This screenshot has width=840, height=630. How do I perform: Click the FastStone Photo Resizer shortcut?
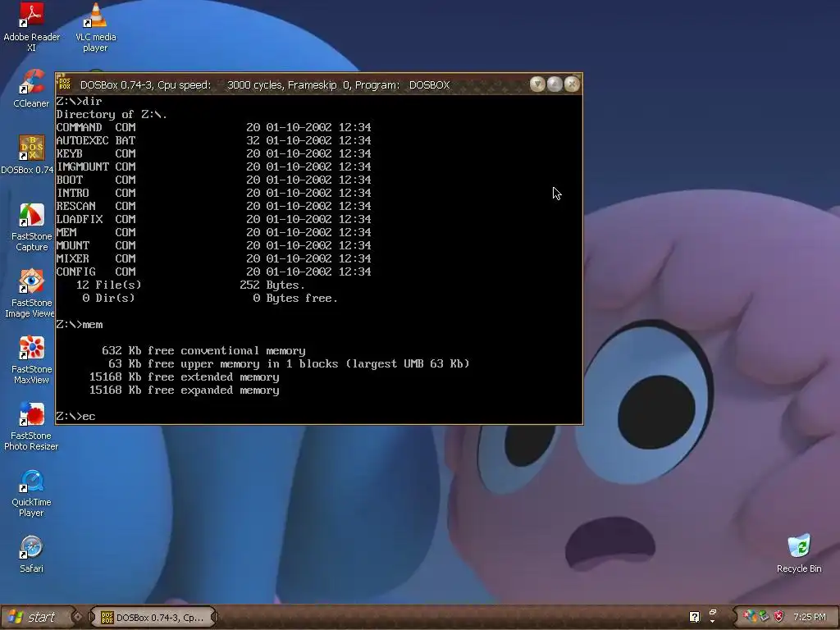(x=31, y=427)
